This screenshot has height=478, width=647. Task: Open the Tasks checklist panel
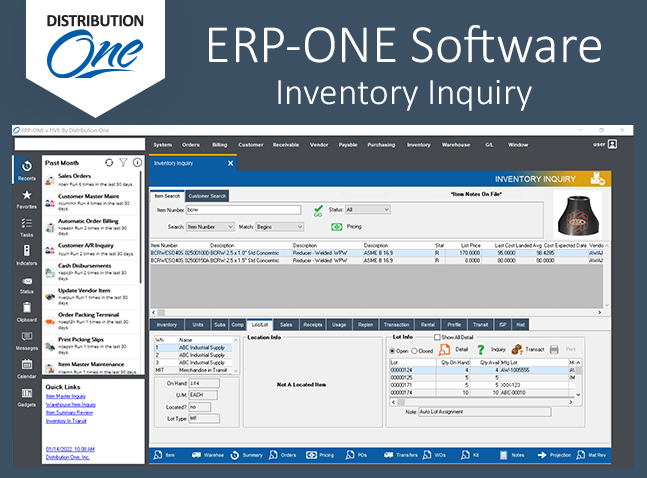click(27, 227)
